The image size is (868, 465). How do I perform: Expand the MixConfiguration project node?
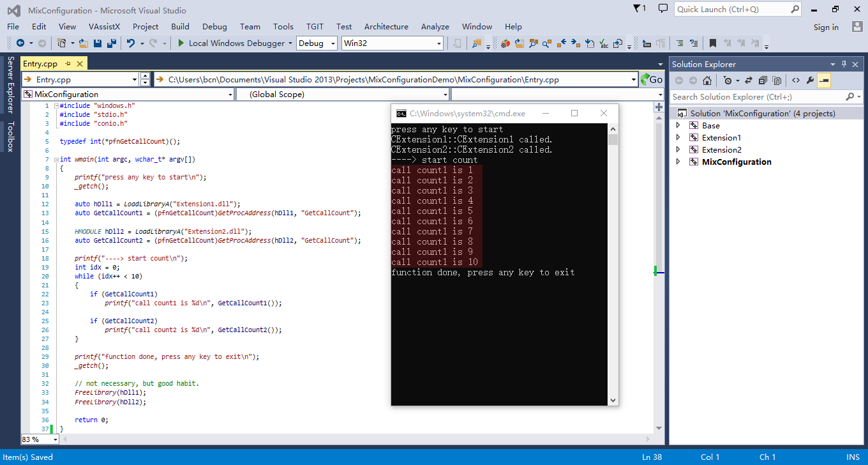point(678,162)
